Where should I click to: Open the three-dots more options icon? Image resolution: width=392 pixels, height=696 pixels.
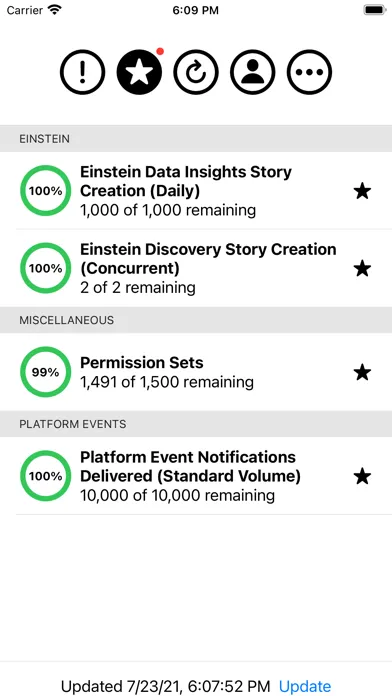[x=309, y=72]
